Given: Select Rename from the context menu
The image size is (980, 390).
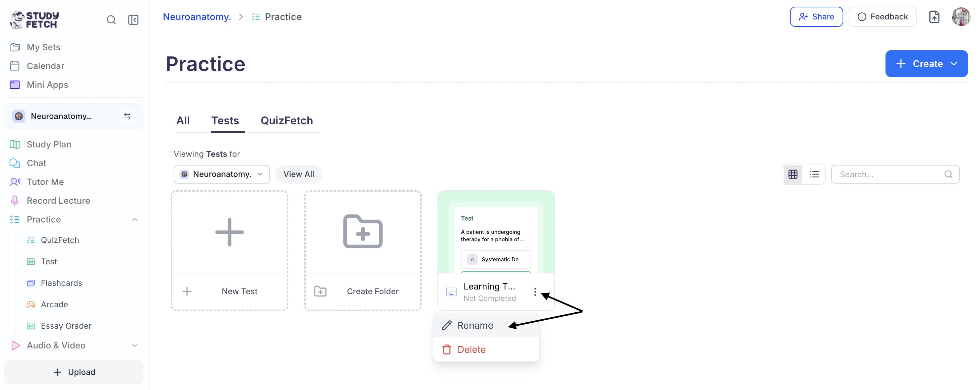Looking at the screenshot, I should click(475, 325).
